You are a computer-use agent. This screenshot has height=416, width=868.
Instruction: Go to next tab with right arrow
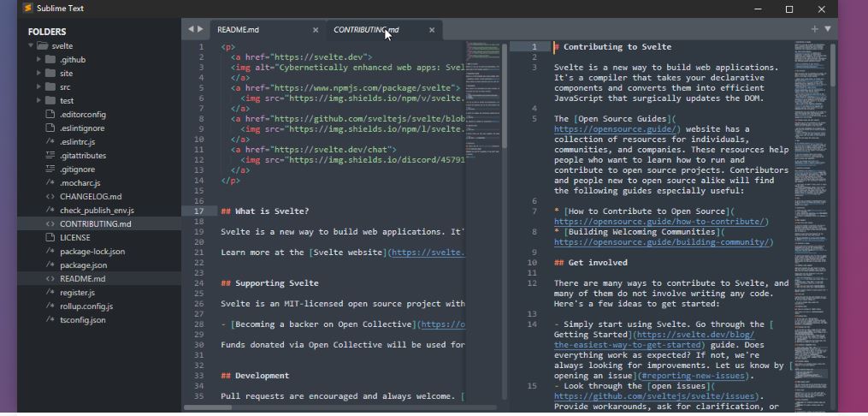[x=200, y=29]
